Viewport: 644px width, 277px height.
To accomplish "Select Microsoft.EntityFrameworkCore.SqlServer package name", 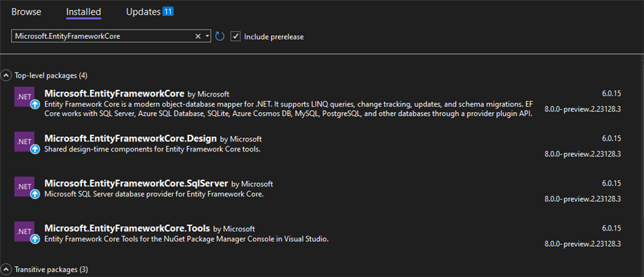I will click(136, 183).
